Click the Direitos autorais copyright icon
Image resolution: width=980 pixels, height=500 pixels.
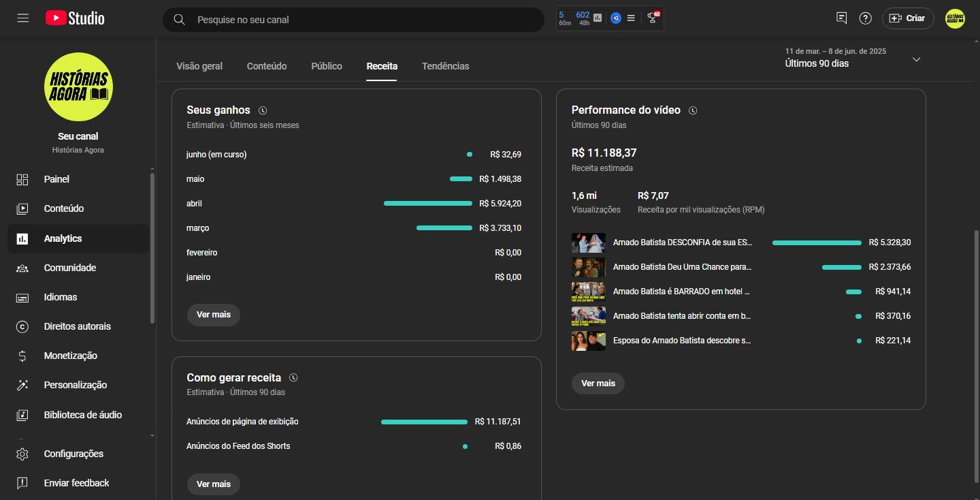[22, 326]
